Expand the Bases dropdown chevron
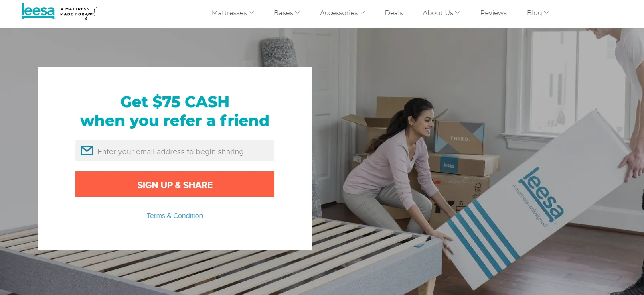644x295 pixels. click(298, 13)
